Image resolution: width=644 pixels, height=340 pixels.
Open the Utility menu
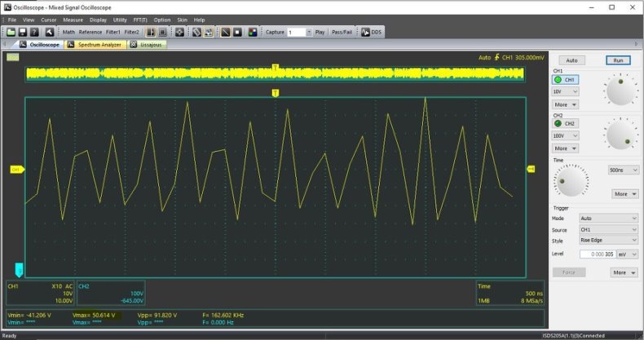point(120,20)
